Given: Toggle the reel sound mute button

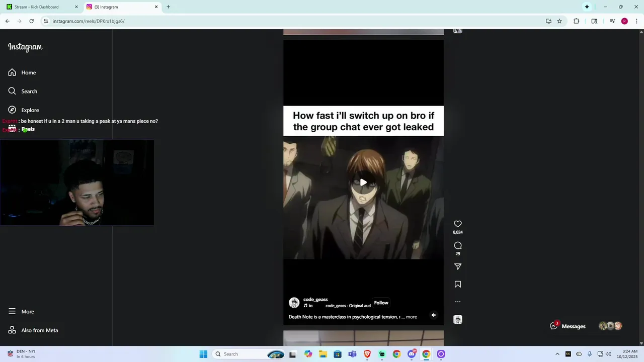Looking at the screenshot, I should [434, 315].
